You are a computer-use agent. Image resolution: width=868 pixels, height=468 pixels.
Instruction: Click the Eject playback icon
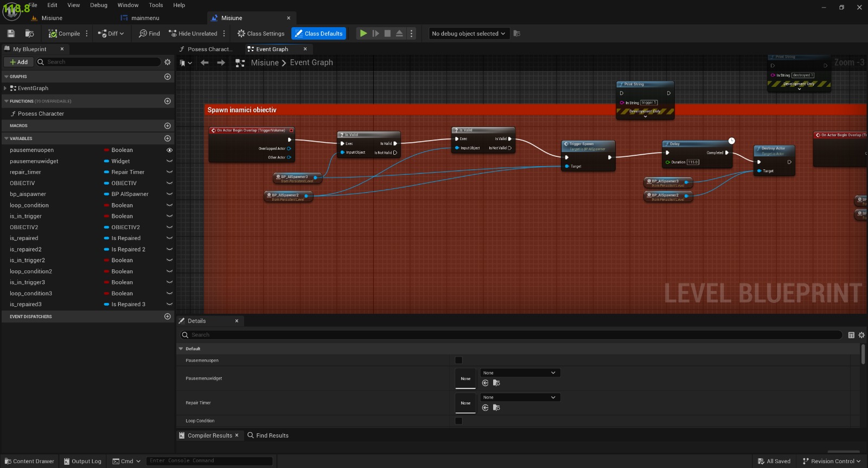pos(399,34)
